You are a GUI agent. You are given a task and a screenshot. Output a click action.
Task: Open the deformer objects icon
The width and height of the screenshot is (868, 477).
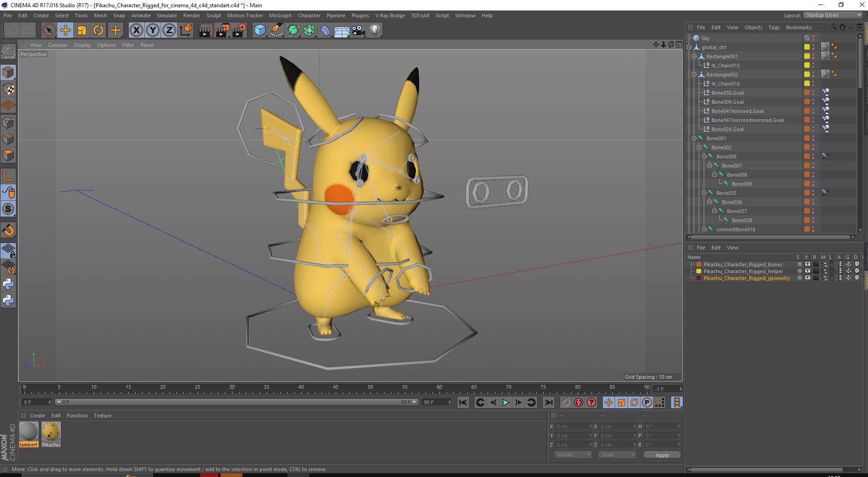click(326, 30)
